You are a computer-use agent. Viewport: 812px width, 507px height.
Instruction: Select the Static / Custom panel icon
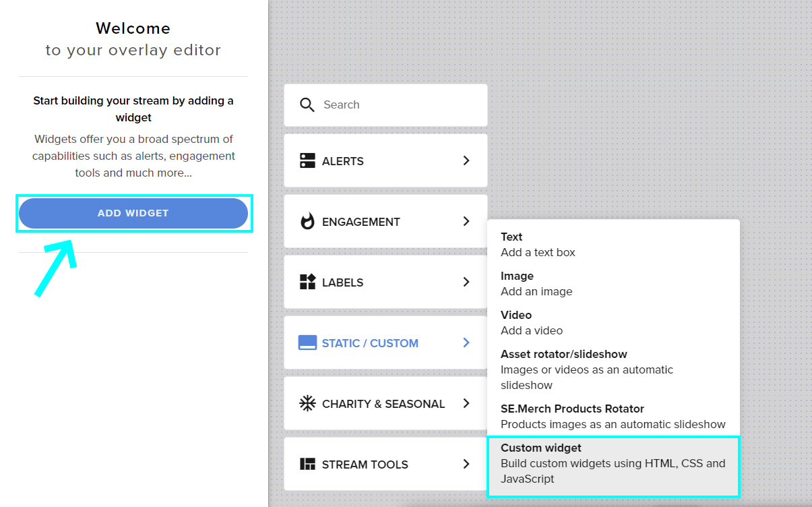307,342
